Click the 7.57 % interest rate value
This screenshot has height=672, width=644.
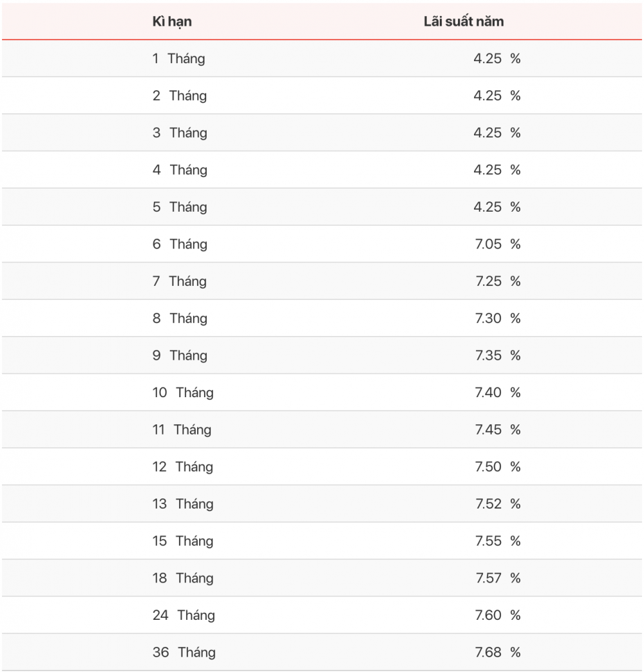click(498, 578)
